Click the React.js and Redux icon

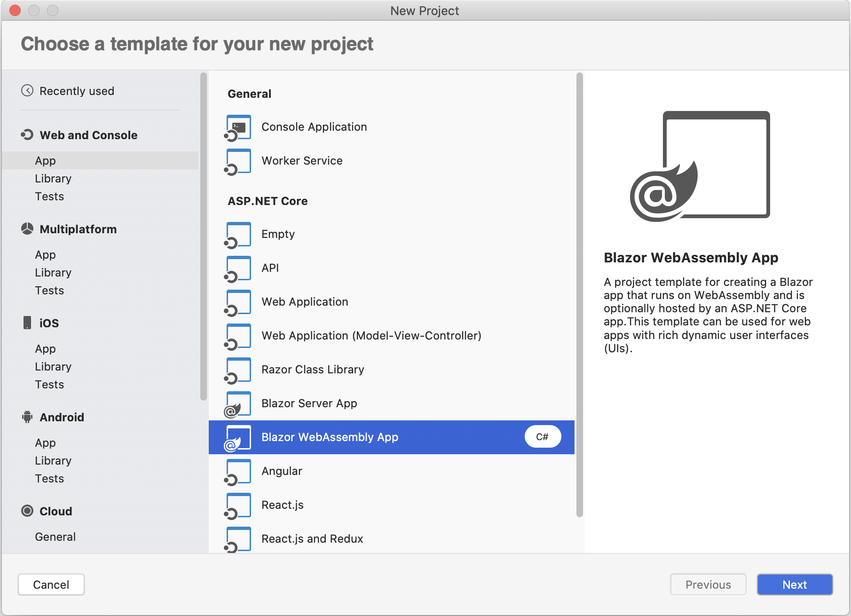pos(238,540)
